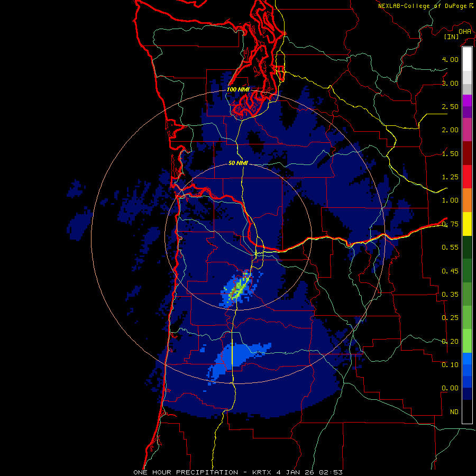Viewport: 476px width, 476px height.
Task: Click the 3.00 legend value
Action: click(x=450, y=83)
